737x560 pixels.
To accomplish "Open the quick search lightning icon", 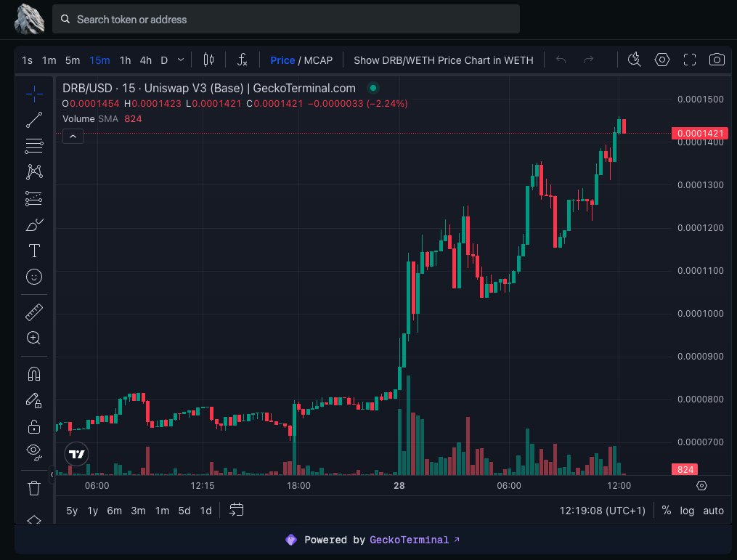I will 635,60.
